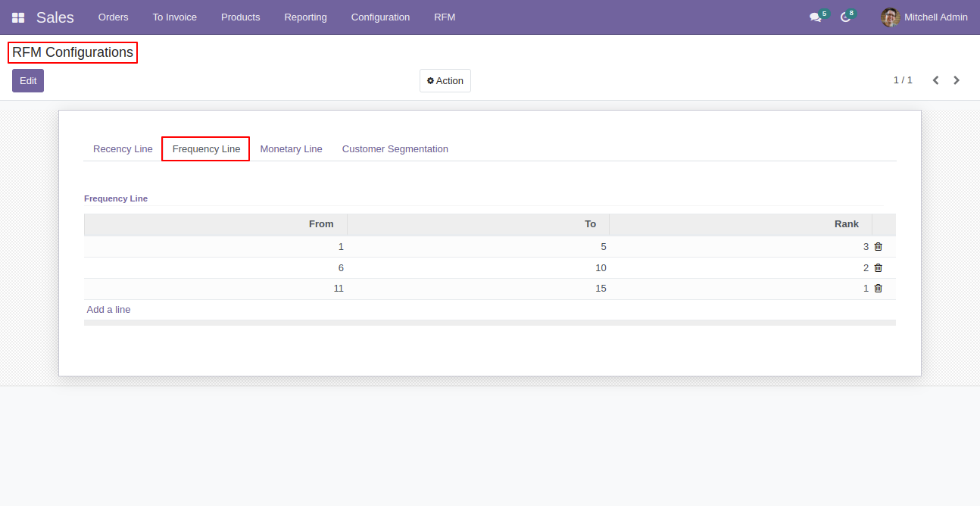Click To value 10 cell
This screenshot has height=506, width=980.
(479, 268)
